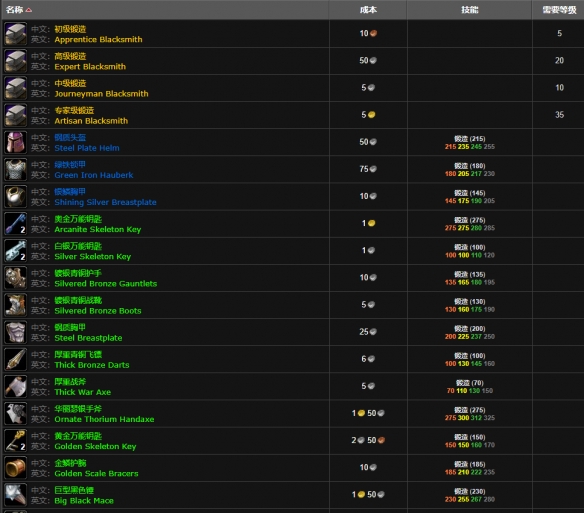This screenshot has height=513, width=584.
Task: Click the Apprentice Blacksmith anvil icon
Action: pos(16,34)
